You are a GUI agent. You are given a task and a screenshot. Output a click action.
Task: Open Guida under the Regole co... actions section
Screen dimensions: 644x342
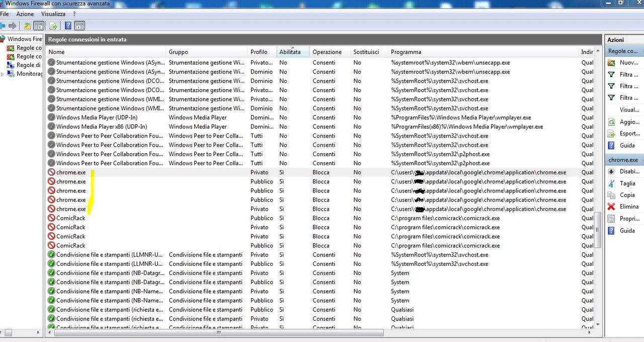(627, 145)
